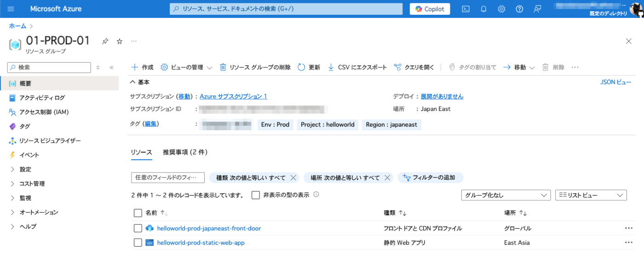Check the helloworld-prod-japaneast-front-door row checkbox
644x260 pixels.
pos(138,228)
